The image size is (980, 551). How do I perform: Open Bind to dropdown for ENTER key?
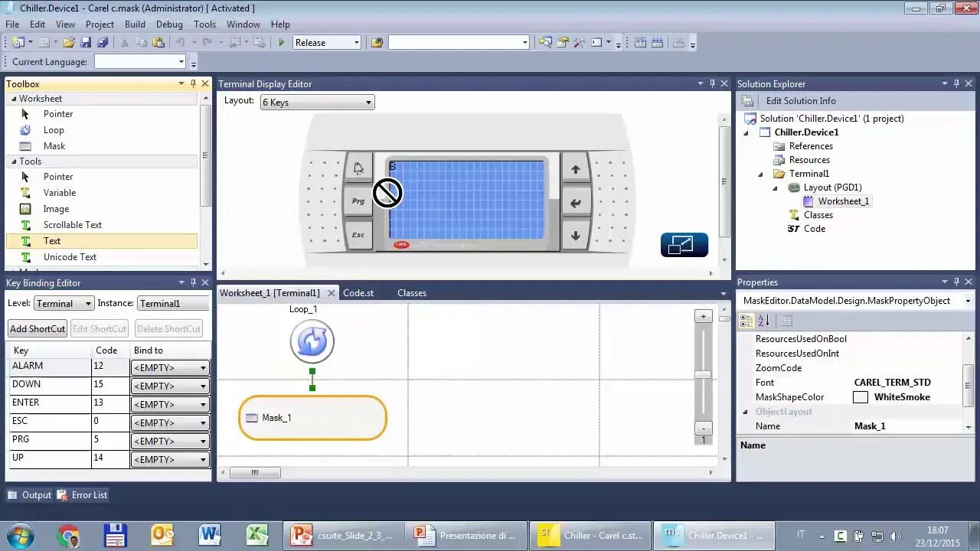click(170, 405)
